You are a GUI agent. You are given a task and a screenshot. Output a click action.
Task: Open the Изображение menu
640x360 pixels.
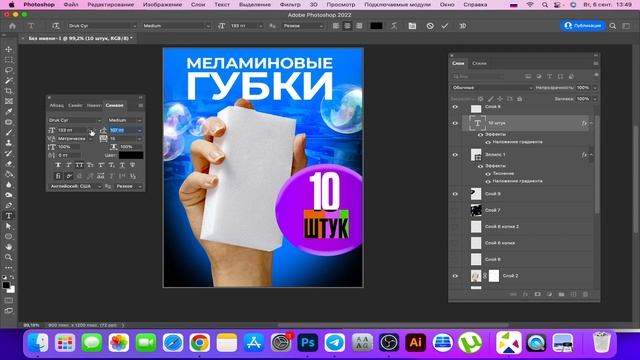coord(162,4)
